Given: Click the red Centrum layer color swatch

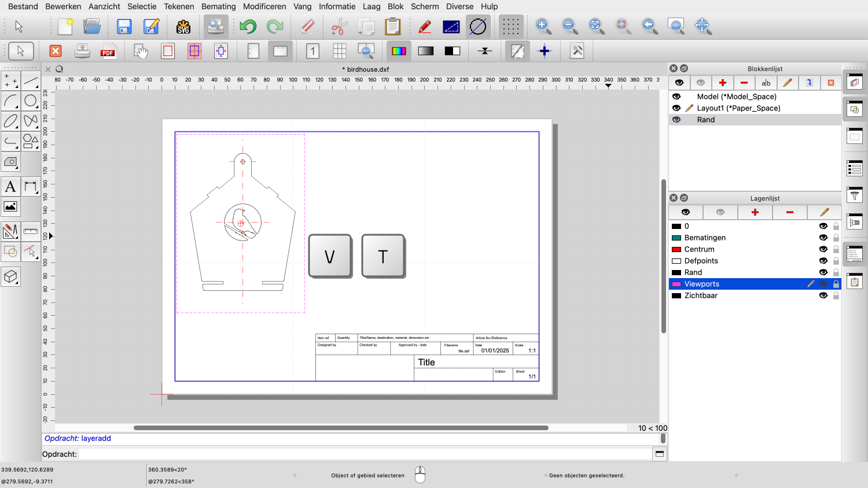Looking at the screenshot, I should point(676,249).
